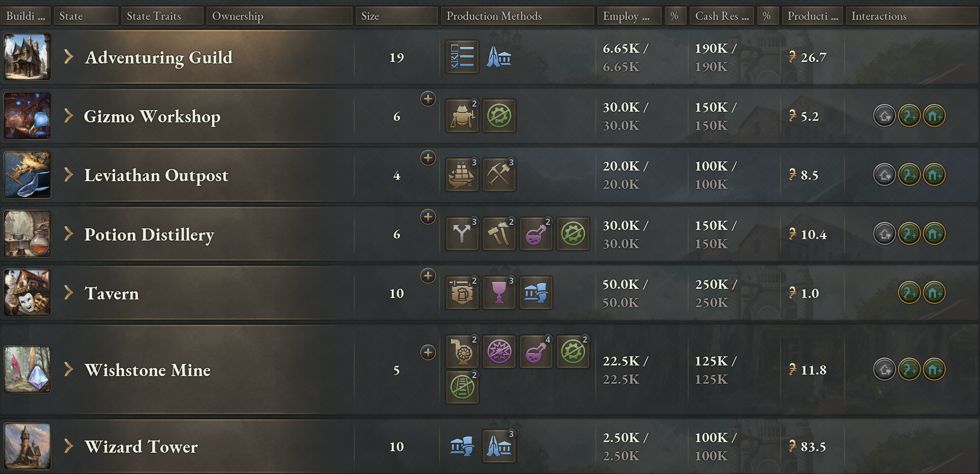Screen dimensions: 980x474
Task: Expand the Wizard Tower row chevron
Action: [69, 446]
